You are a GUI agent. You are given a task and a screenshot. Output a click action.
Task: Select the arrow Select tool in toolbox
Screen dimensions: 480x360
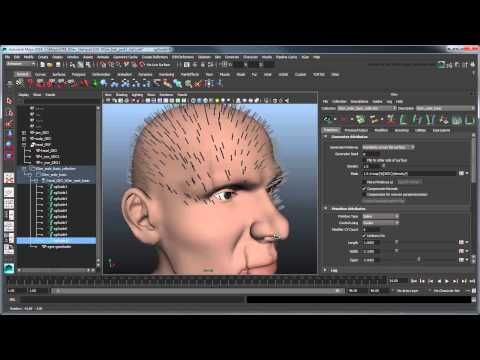[x=9, y=101]
